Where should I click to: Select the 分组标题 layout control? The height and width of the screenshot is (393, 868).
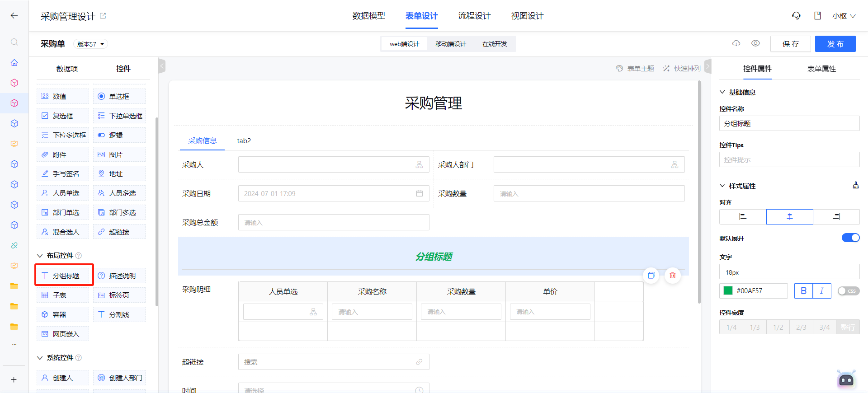[x=64, y=276]
